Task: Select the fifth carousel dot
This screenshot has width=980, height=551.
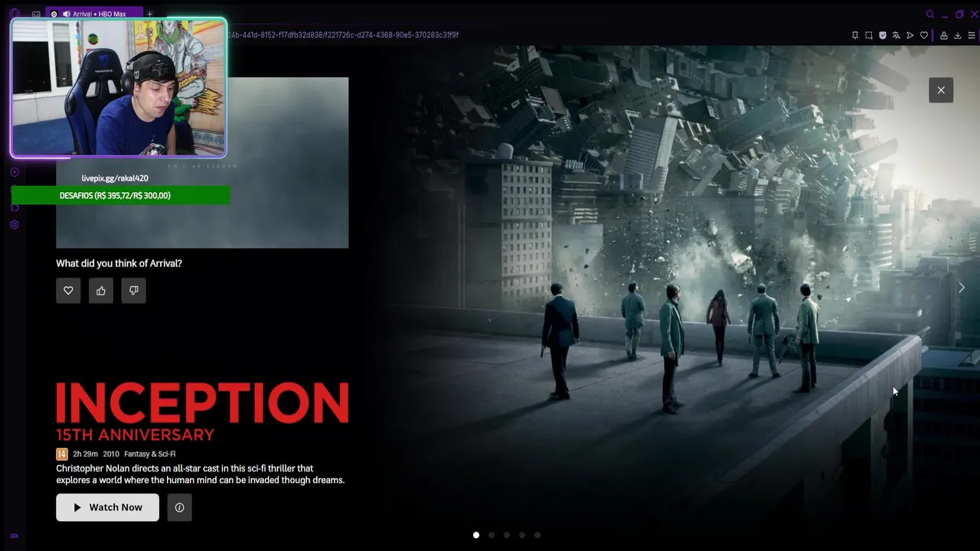Action: coord(537,535)
